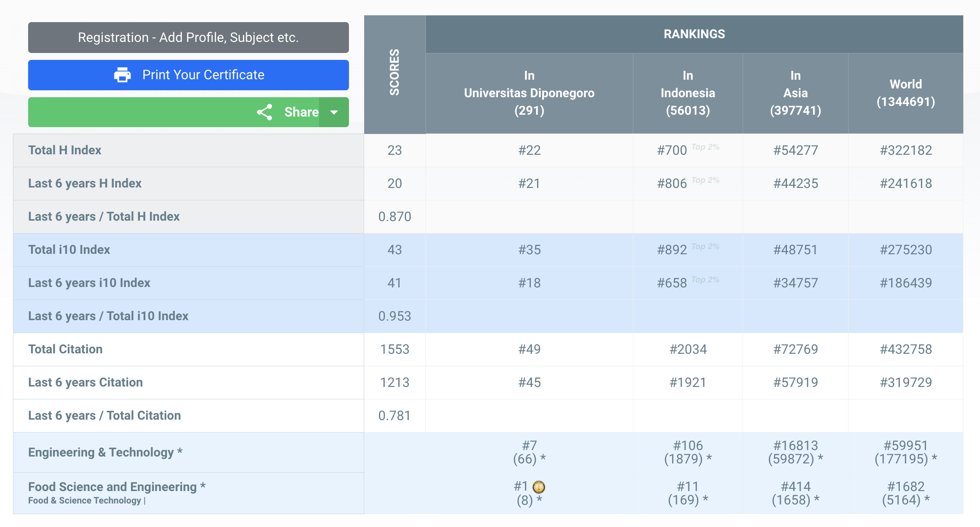Click the Total Citation score 1553
Image resolution: width=980 pixels, height=527 pixels.
pyautogui.click(x=395, y=349)
